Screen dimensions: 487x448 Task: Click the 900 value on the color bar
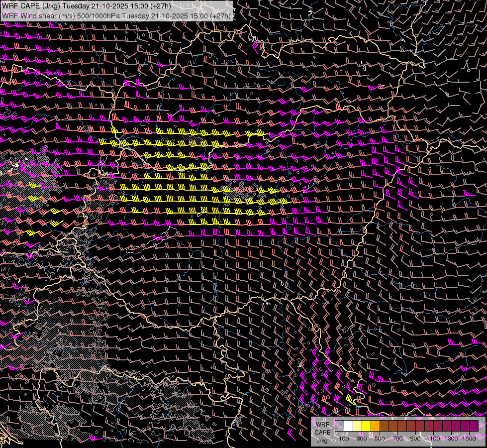[x=415, y=439]
